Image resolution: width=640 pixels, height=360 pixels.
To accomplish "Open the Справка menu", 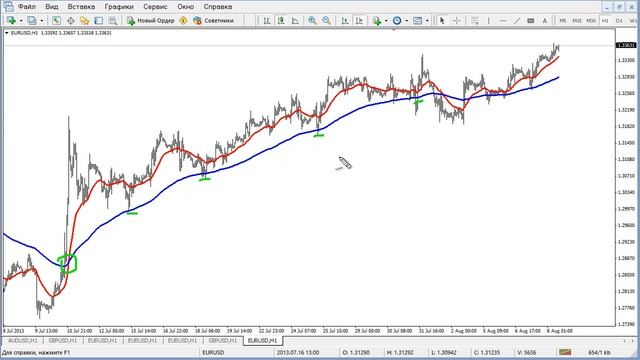I will pyautogui.click(x=218, y=7).
